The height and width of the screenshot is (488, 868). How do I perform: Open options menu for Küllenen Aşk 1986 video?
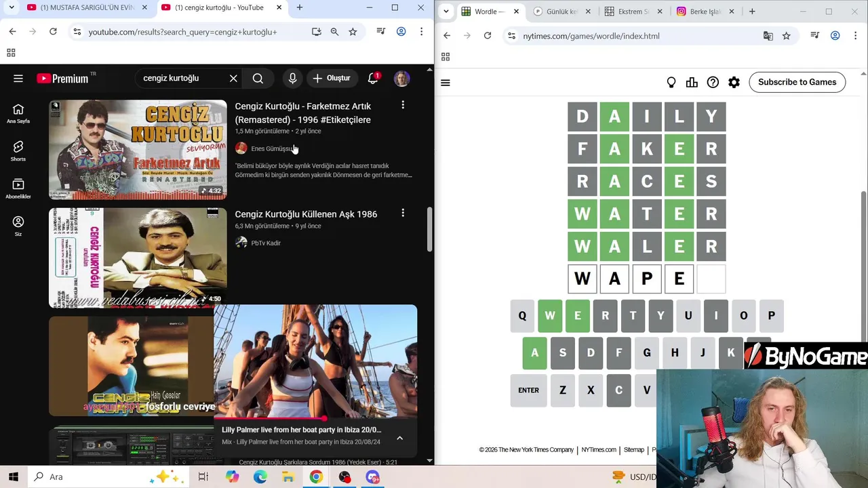pyautogui.click(x=403, y=213)
